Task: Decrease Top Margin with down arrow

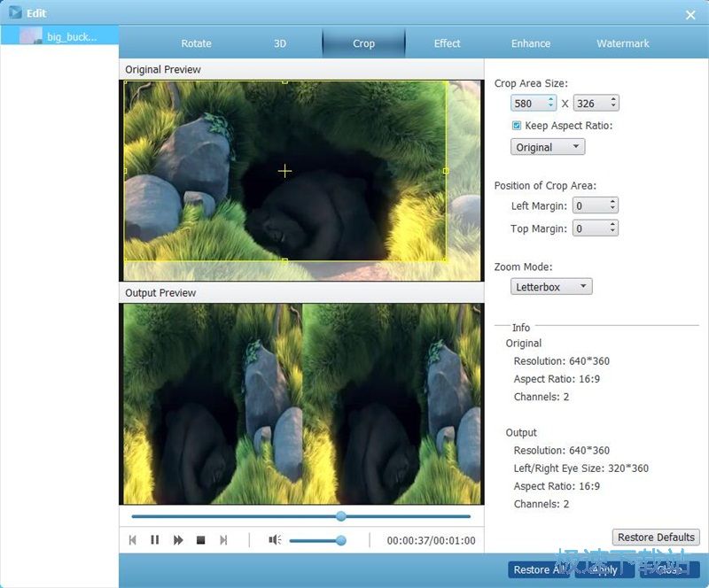Action: point(612,231)
